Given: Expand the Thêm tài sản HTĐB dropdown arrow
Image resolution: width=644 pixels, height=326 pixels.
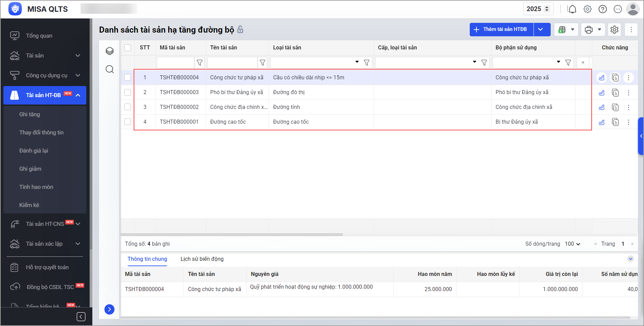Looking at the screenshot, I should [541, 30].
